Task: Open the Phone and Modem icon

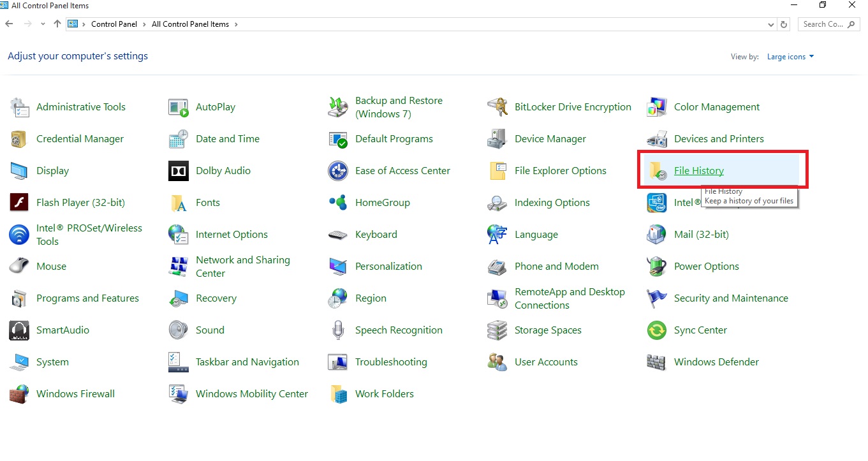Action: pyautogui.click(x=497, y=267)
